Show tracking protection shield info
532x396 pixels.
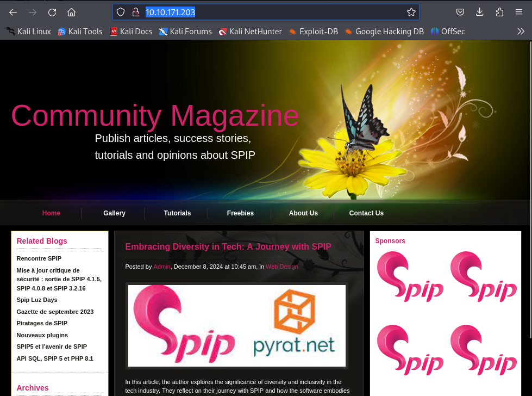121,12
